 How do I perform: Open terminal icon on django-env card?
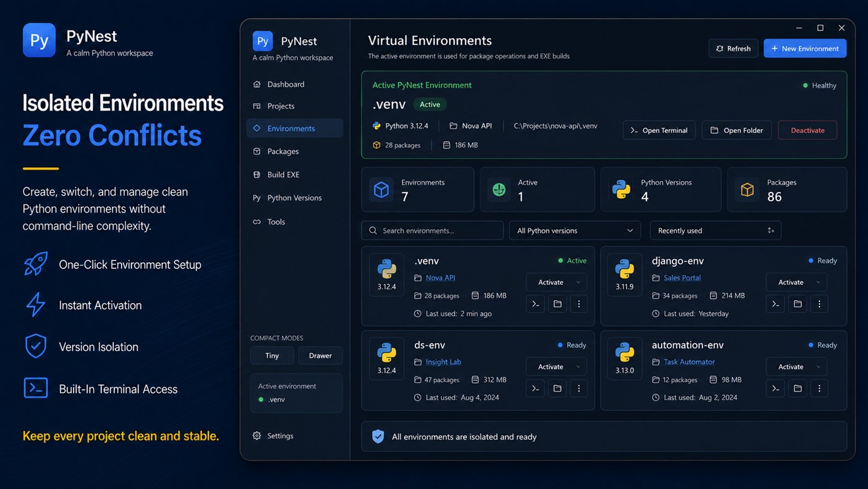(x=775, y=304)
